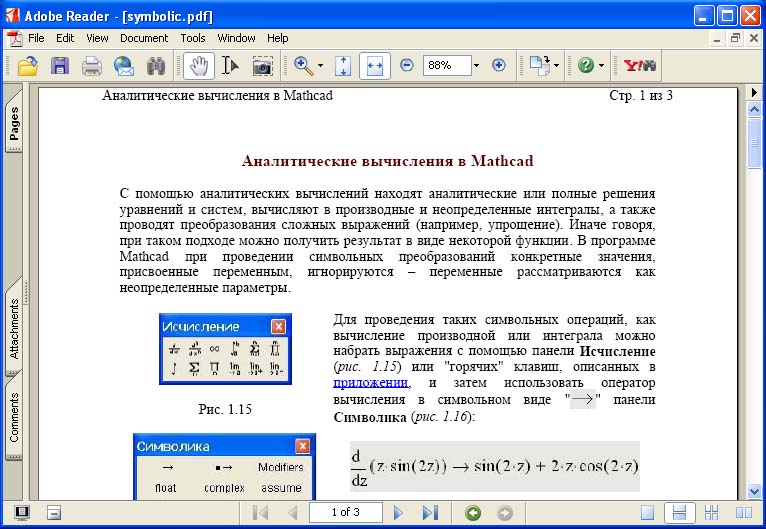The height and width of the screenshot is (529, 766).
Task: Click the PDF document icon in menu bar
Action: 15,38
